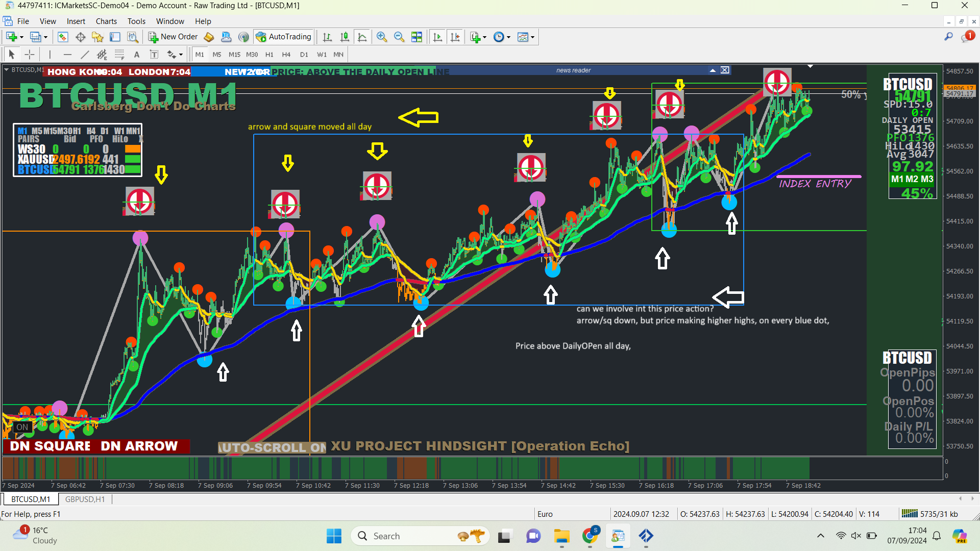Close the news reader panel
This screenshot has width=980, height=551.
tap(725, 70)
